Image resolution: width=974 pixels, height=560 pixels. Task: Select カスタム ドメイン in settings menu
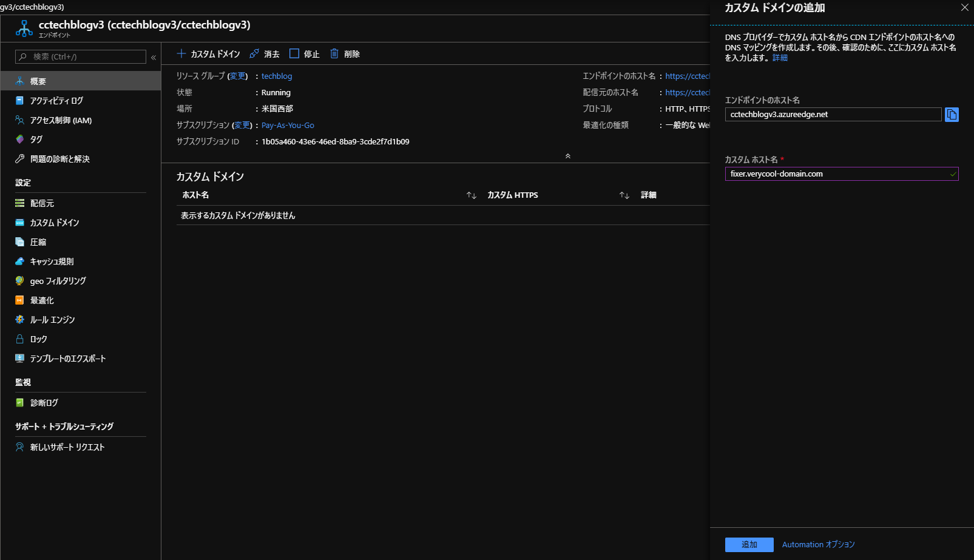click(x=55, y=223)
